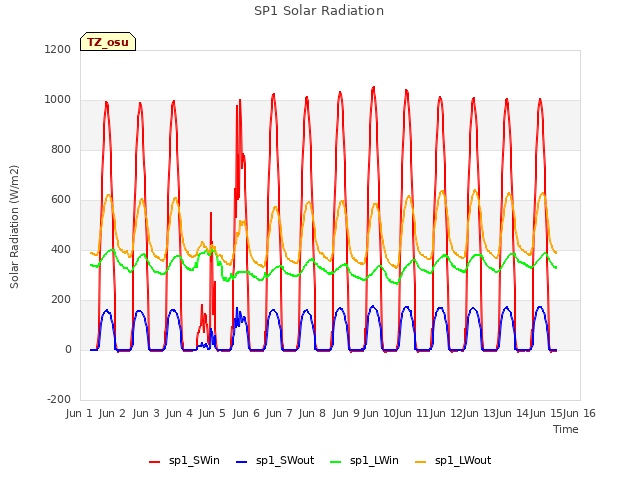Click the Jun 15 x-axis label
This screenshot has height=480, width=640.
pyautogui.click(x=546, y=413)
